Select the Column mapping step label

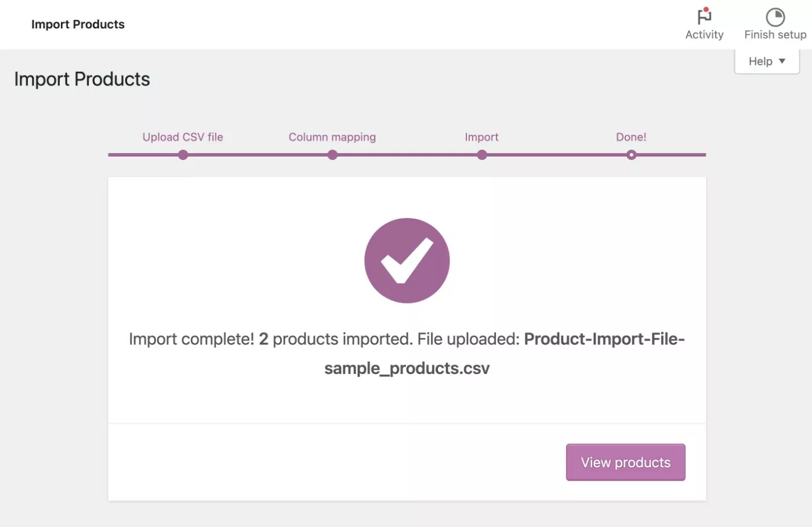pos(332,137)
